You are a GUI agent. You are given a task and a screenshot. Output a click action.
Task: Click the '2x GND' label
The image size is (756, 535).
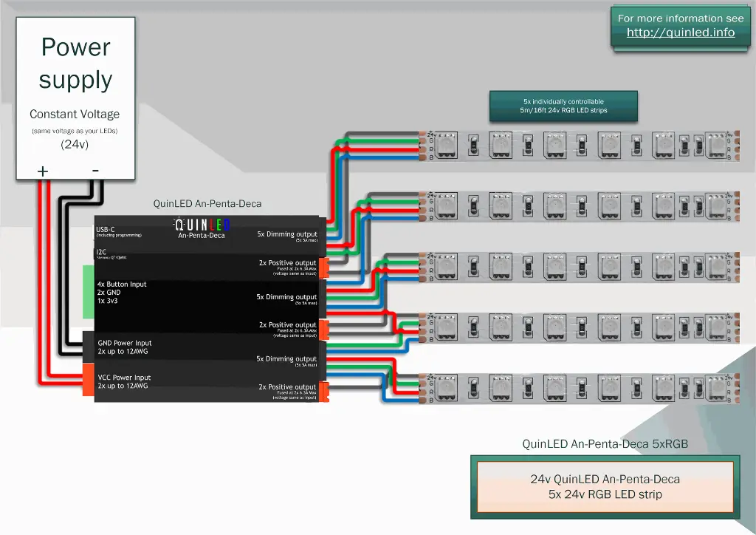(x=109, y=293)
